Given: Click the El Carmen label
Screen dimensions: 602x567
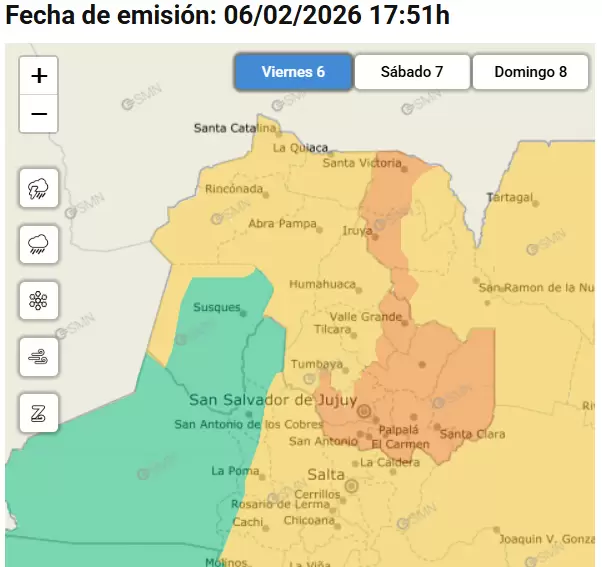Looking at the screenshot, I should (x=400, y=444).
